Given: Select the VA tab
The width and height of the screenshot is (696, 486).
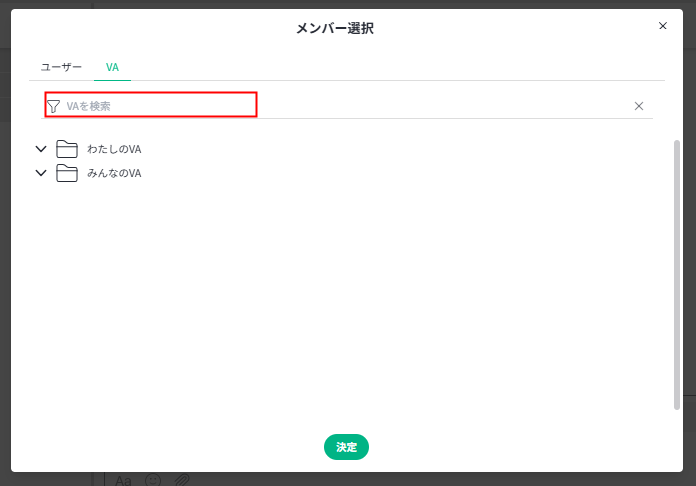Looking at the screenshot, I should (112, 67).
